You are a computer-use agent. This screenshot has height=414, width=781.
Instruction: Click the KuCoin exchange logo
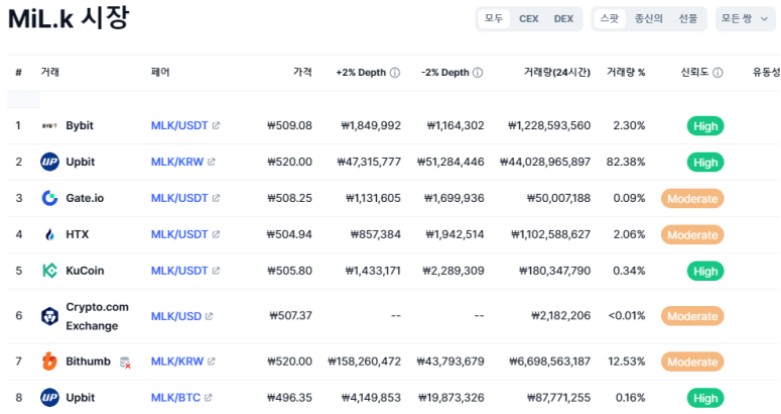(49, 271)
